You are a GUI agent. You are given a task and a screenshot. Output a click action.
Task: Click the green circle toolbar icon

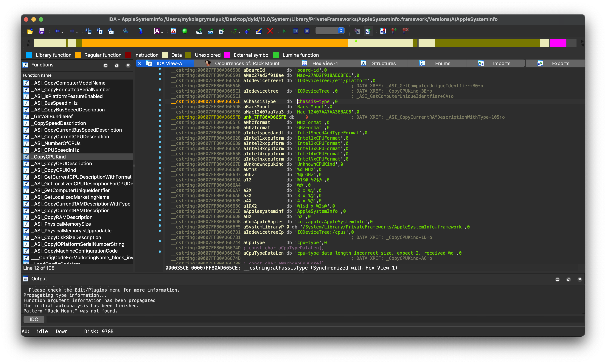pos(185,31)
